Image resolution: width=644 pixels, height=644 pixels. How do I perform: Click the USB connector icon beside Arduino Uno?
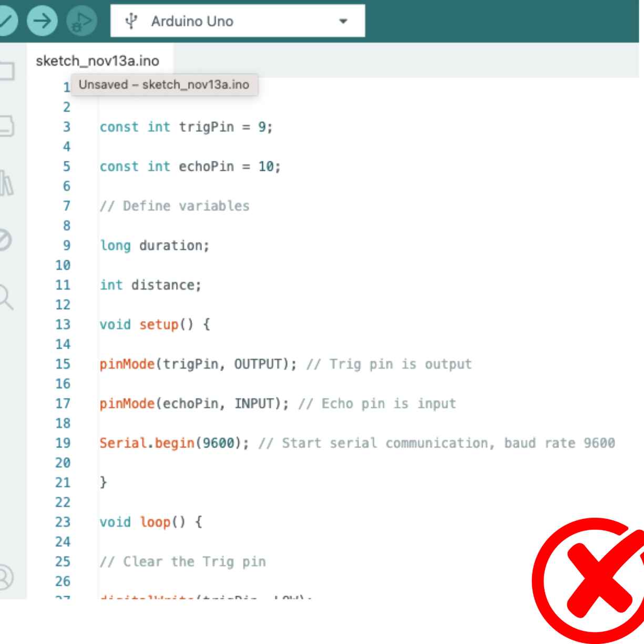[131, 21]
